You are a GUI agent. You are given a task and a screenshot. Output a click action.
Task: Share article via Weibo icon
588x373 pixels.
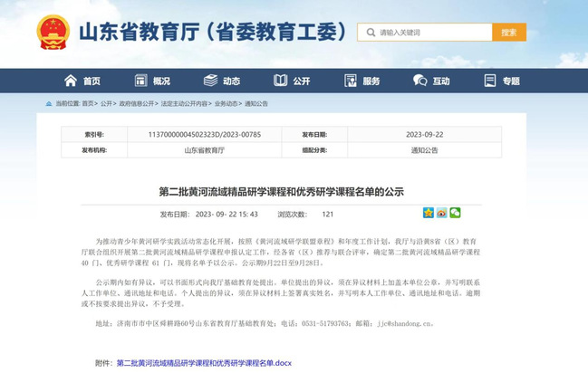pyautogui.click(x=441, y=213)
